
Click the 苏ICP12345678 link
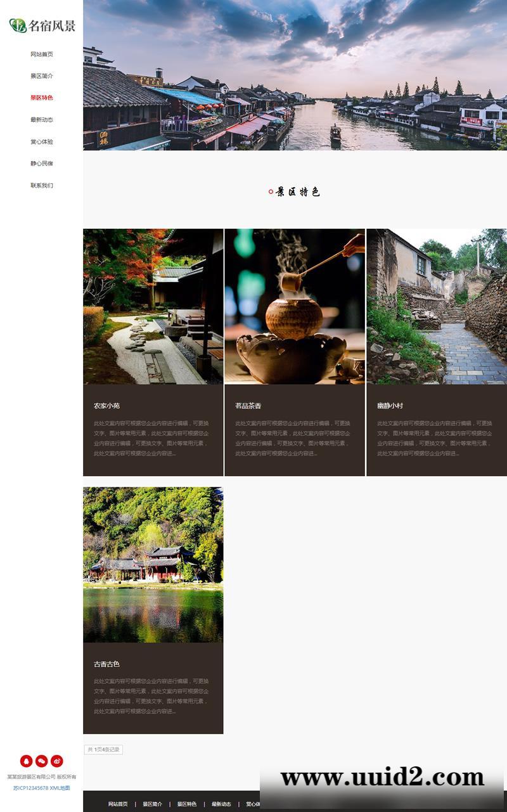30,788
